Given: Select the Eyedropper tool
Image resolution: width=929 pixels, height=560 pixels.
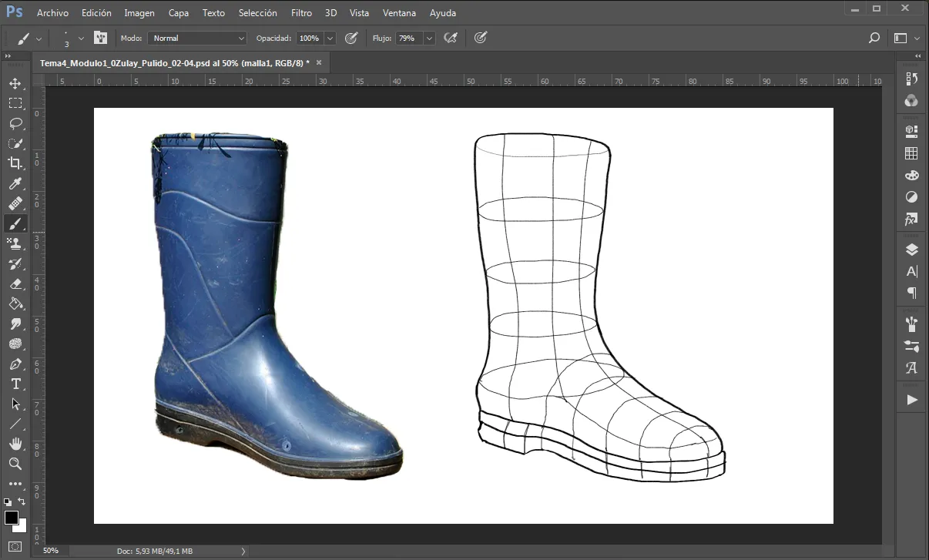Looking at the screenshot, I should pyautogui.click(x=15, y=183).
